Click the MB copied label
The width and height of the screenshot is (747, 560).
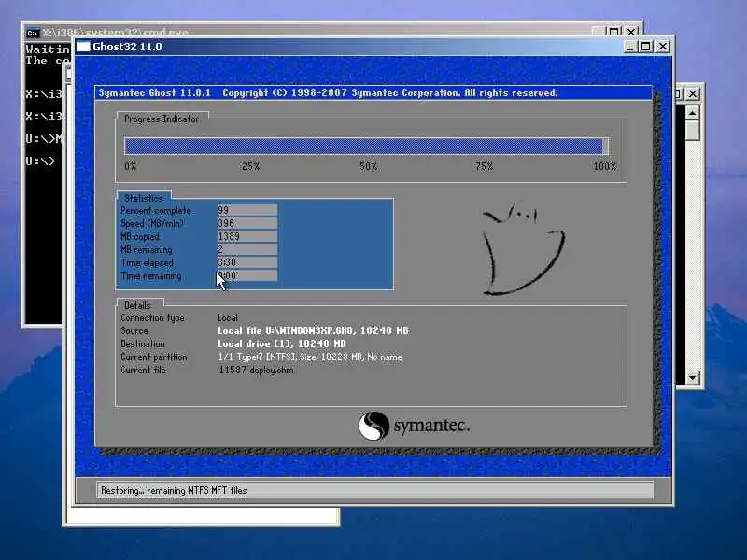pos(140,237)
